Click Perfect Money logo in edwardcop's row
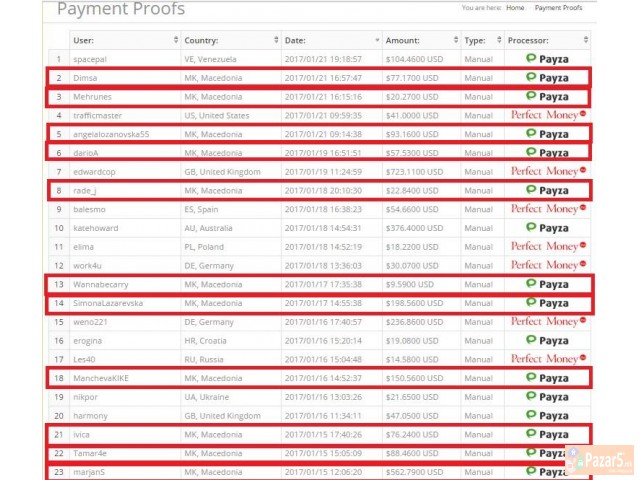Viewport: 640px width, 480px height. [x=547, y=171]
